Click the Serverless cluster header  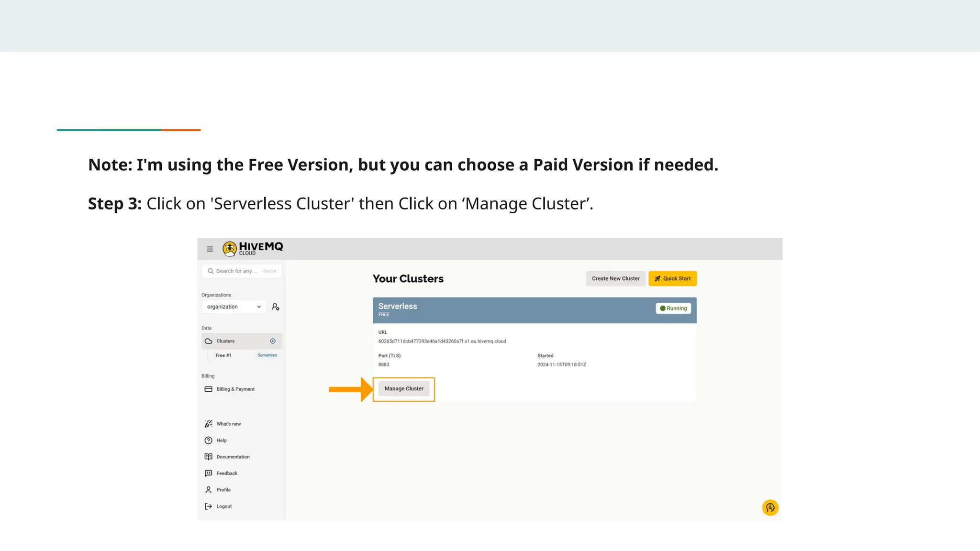click(x=535, y=310)
